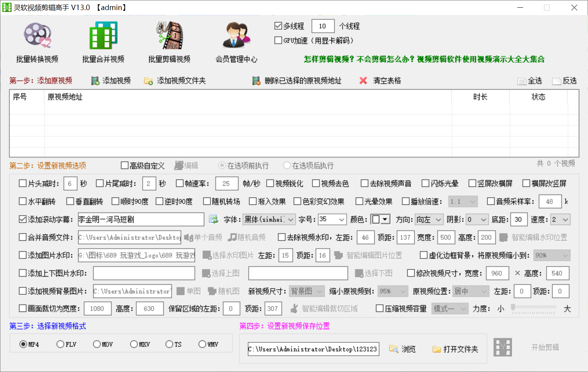Screen dimensions: 588x372
Task: Enable the 视频锐化 option
Action: click(270, 183)
